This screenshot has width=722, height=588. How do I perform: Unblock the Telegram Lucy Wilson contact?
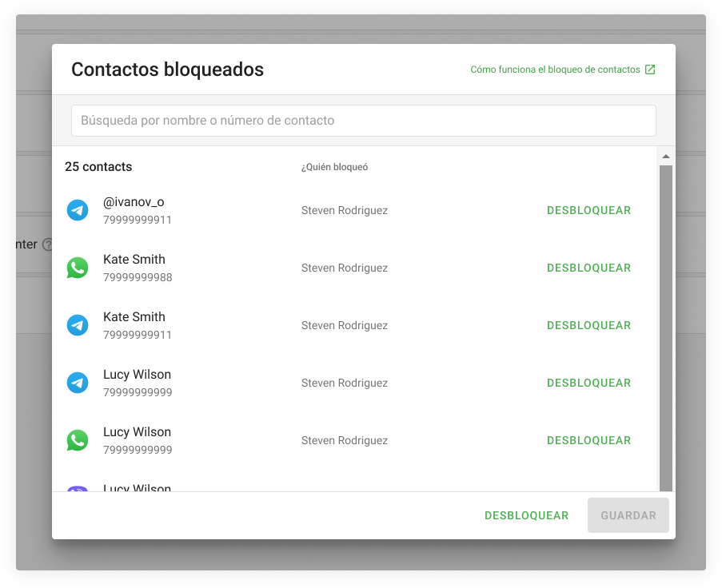click(x=588, y=383)
